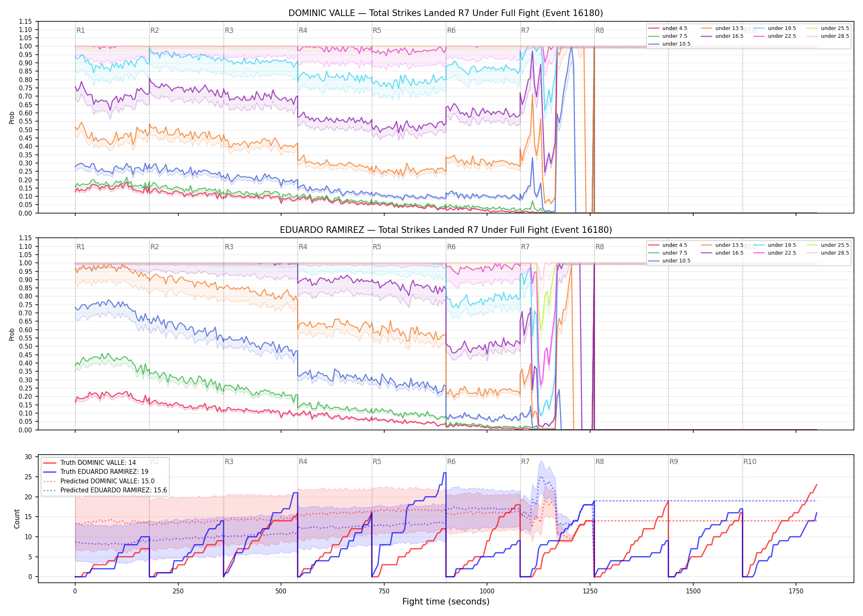Click the DOMINIC VALLE chart title
Screen dimensions: 863x616
click(445, 13)
